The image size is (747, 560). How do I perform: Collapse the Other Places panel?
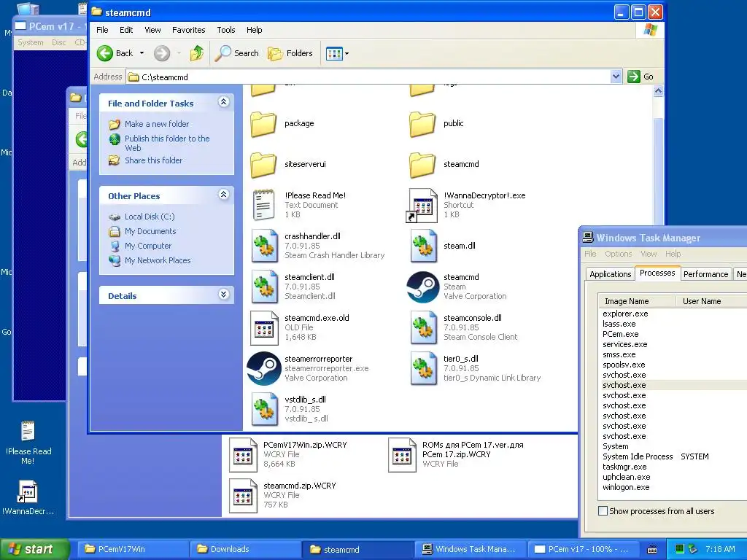(x=223, y=194)
